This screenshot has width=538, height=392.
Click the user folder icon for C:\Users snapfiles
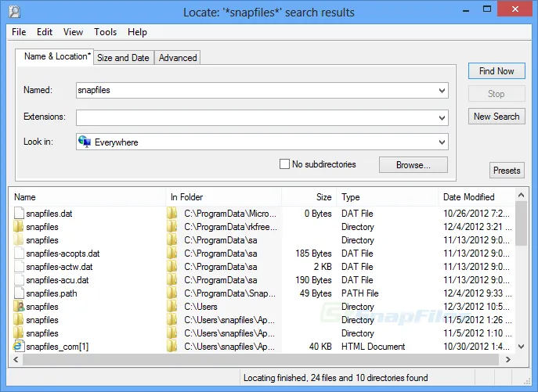click(19, 307)
